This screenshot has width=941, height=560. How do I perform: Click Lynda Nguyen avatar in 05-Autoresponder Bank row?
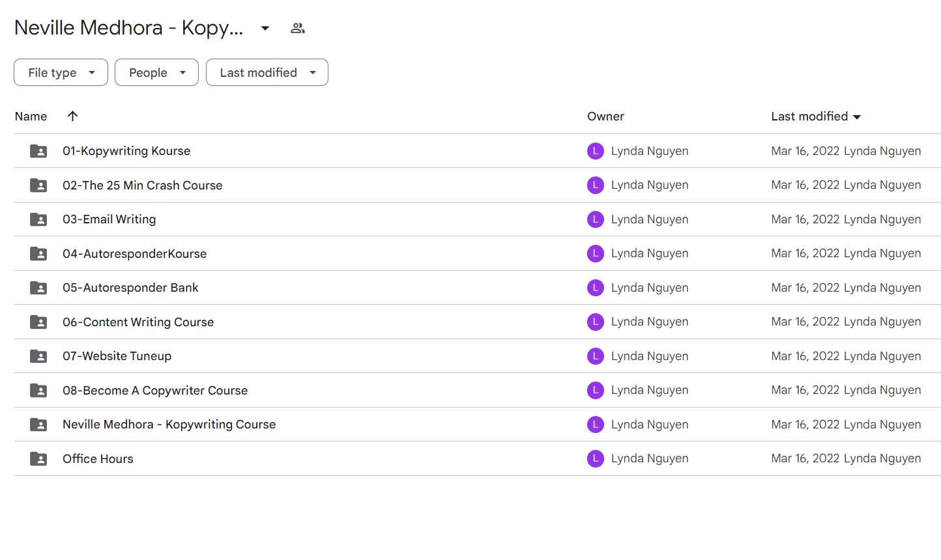click(596, 288)
